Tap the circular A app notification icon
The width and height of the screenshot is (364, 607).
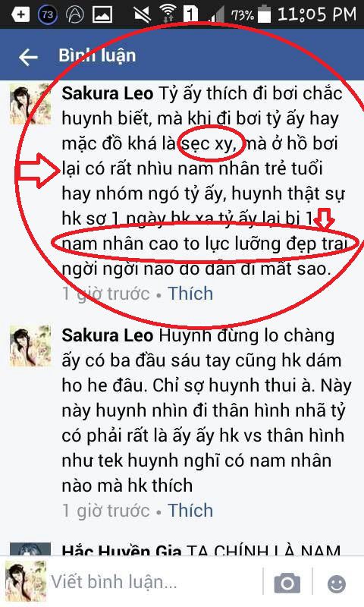pos(75,14)
